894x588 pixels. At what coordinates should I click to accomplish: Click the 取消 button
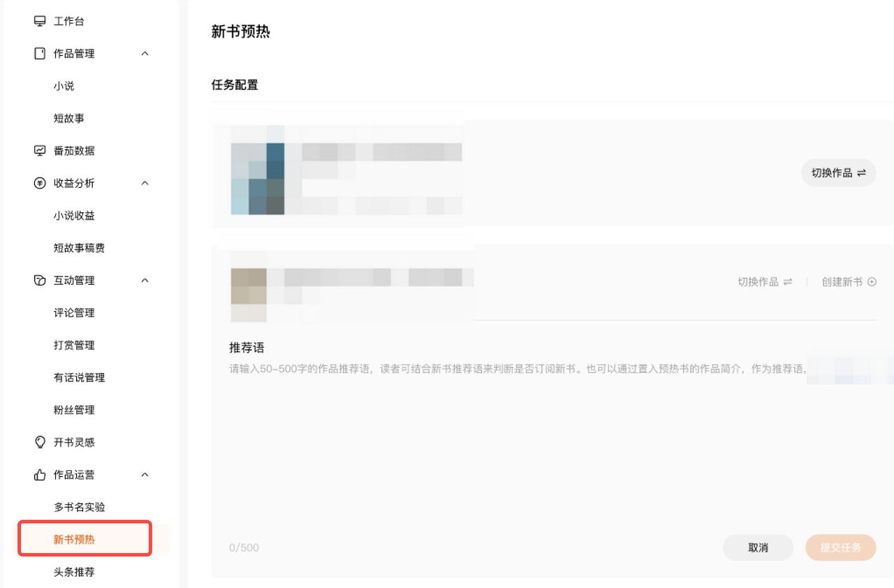tap(758, 547)
